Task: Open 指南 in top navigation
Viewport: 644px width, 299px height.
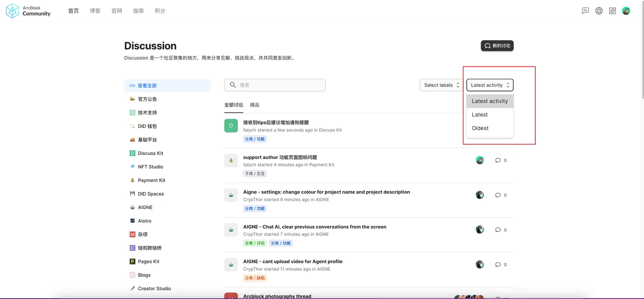Action: click(x=138, y=11)
